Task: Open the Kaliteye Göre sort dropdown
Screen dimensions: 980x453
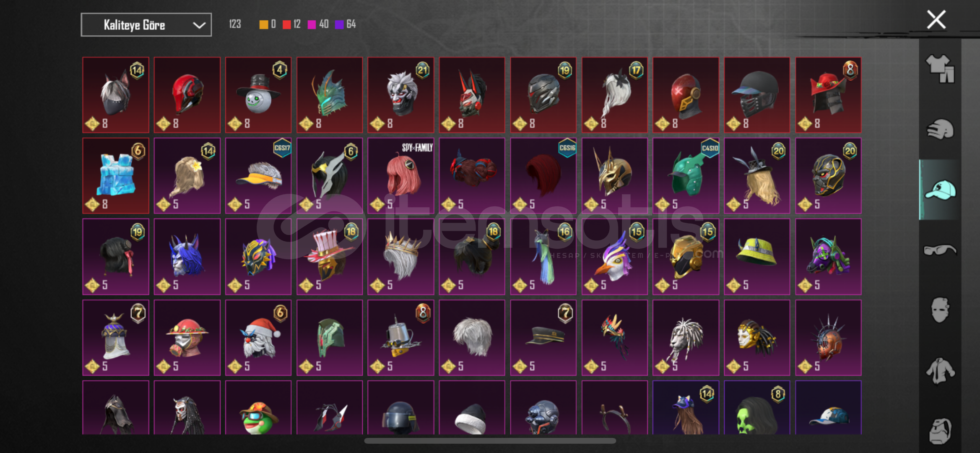Action: (146, 25)
